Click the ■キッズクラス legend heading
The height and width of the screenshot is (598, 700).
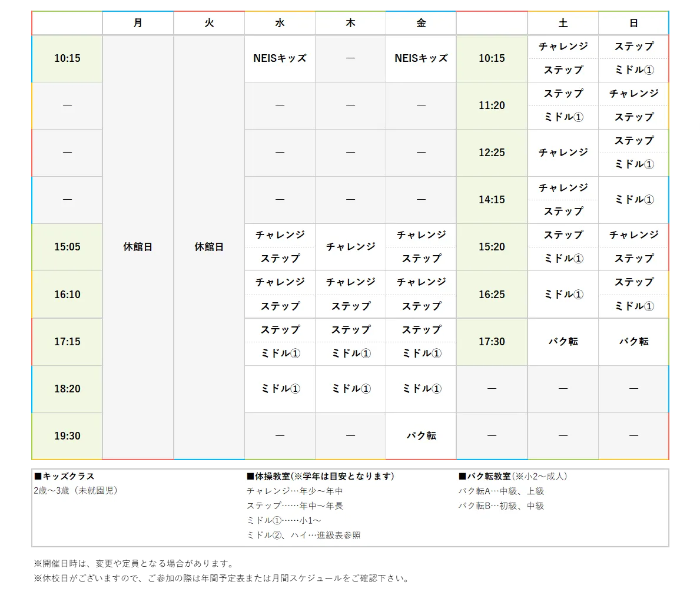pos(64,476)
